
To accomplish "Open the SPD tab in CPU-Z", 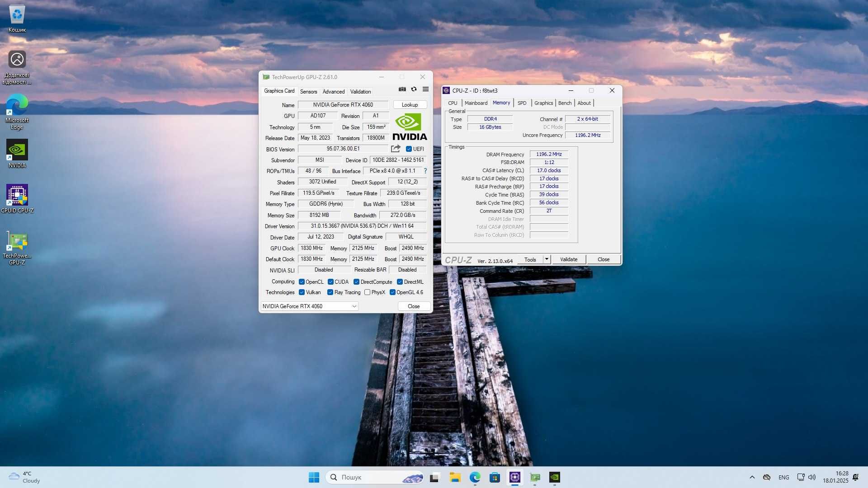I will [x=522, y=103].
